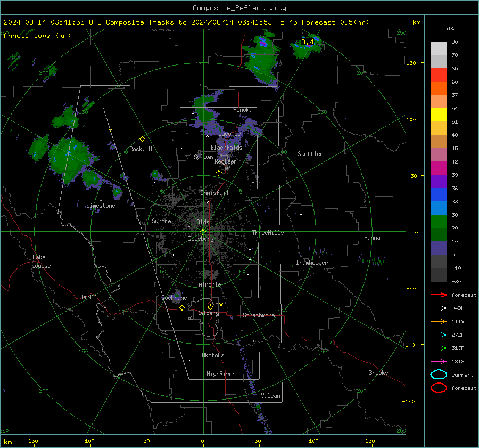This screenshot has height=448, width=479.
Task: Click the magenta swatch between 42 and 39
Action: tap(439, 168)
